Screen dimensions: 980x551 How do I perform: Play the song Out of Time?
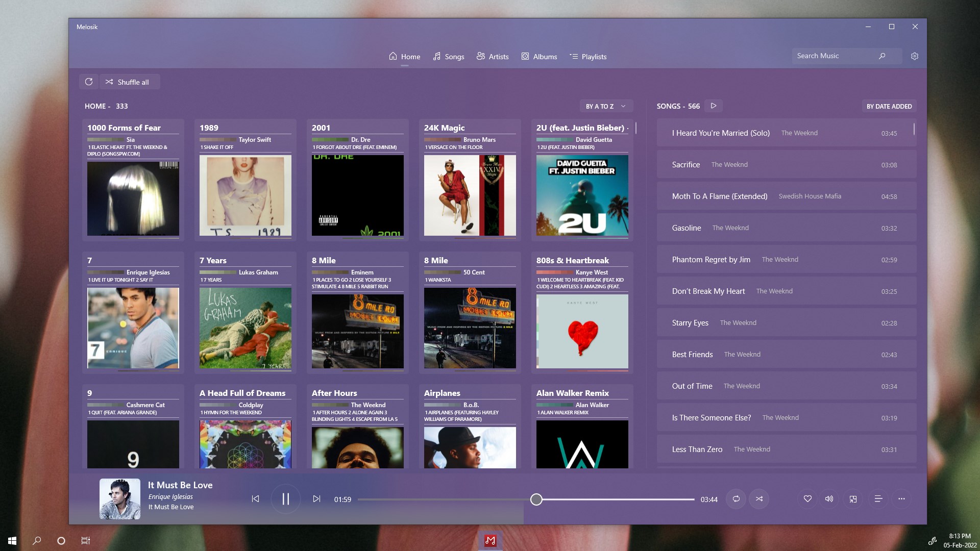787,386
